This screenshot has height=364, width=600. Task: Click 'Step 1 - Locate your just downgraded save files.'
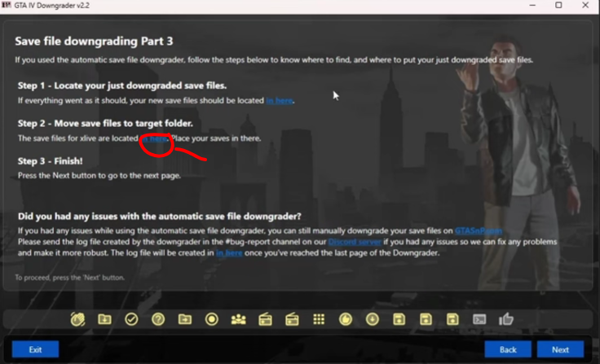pos(122,86)
